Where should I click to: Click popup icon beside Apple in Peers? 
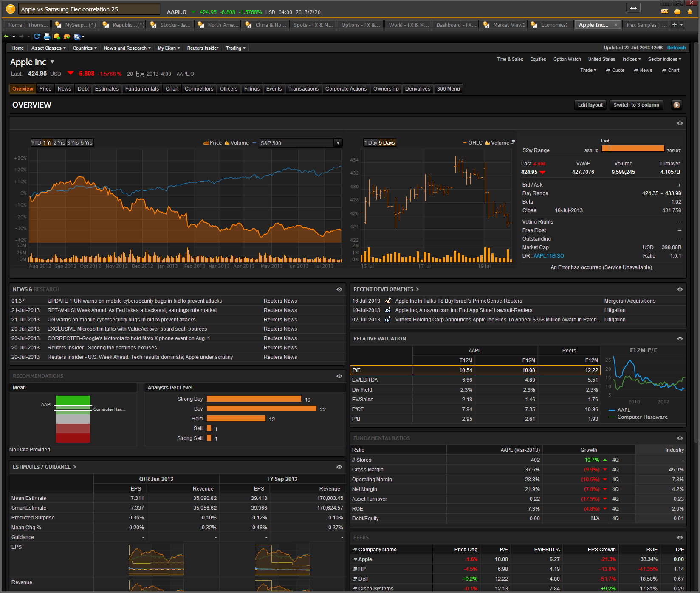point(355,559)
